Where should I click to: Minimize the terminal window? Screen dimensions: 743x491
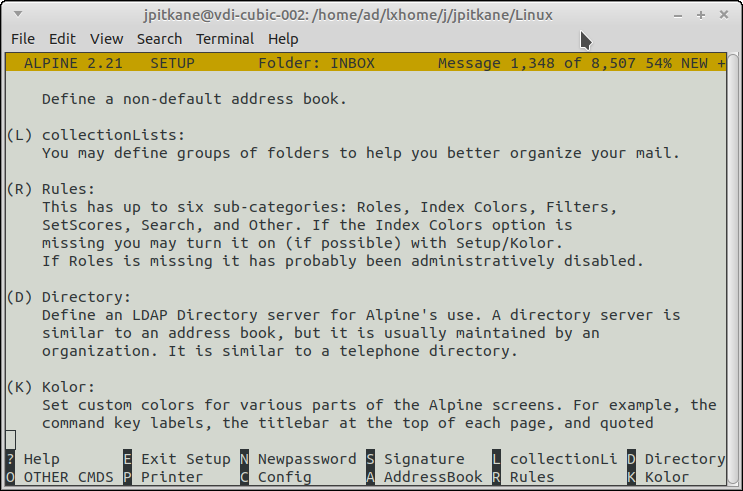pos(678,15)
